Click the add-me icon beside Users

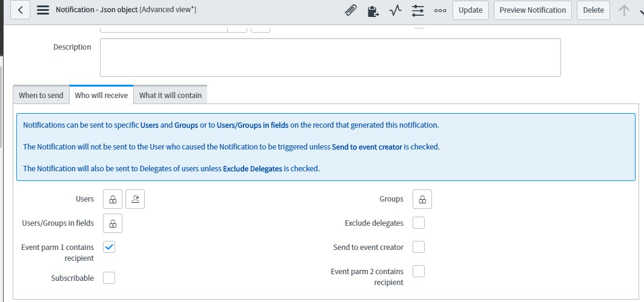click(135, 199)
